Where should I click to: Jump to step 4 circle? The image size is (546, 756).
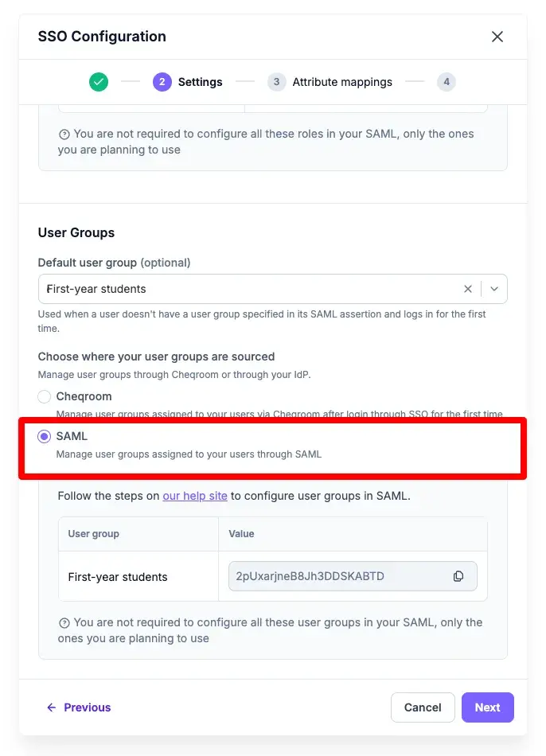[447, 82]
